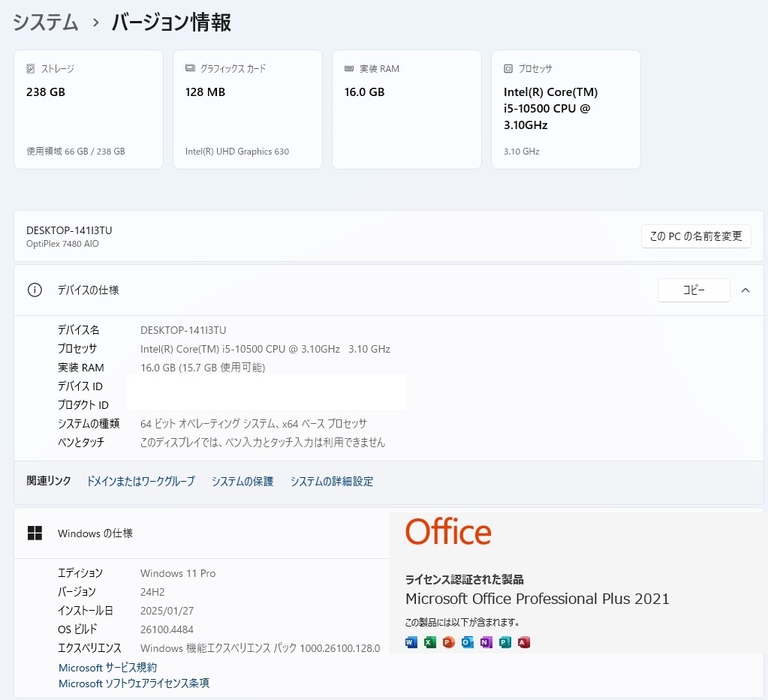
Task: Click the ライセンス認証された製品 heading
Action: click(x=464, y=579)
